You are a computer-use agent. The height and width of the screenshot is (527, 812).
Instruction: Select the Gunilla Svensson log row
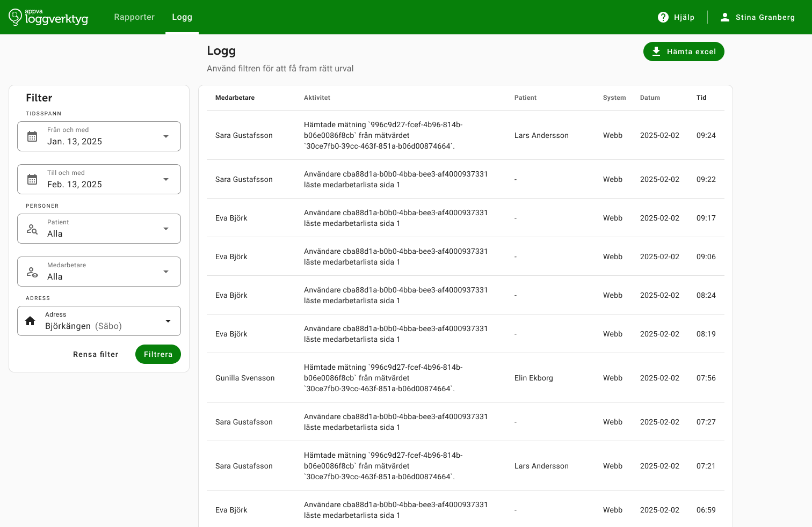[x=466, y=378]
